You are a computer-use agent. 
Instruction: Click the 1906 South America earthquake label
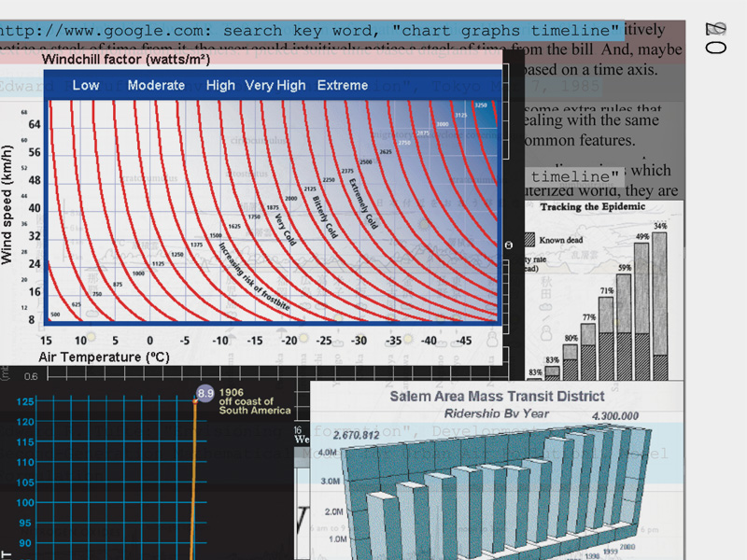point(255,401)
